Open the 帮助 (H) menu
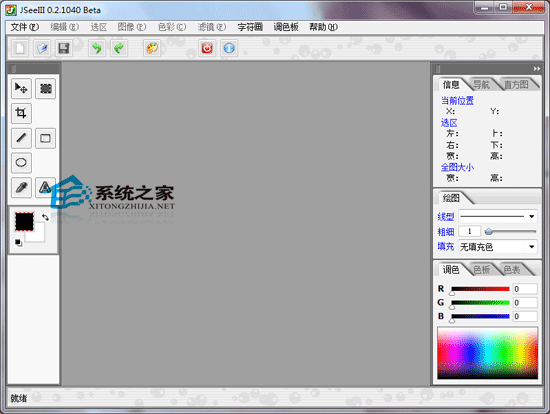The width and height of the screenshot is (550, 414). [323, 27]
